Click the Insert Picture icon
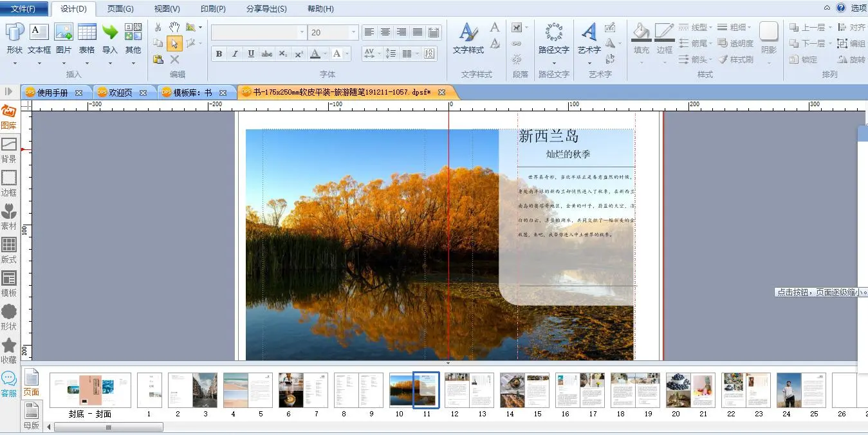The width and height of the screenshot is (868, 435). tap(64, 32)
